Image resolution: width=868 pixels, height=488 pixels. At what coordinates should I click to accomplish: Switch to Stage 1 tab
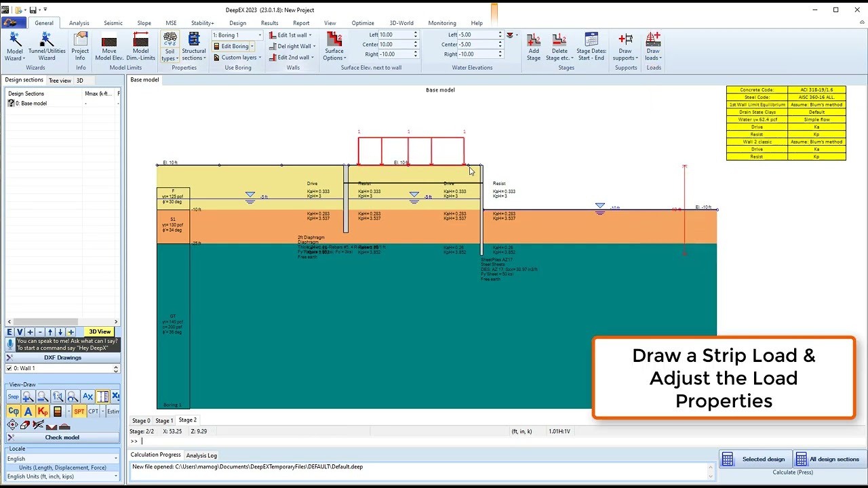(x=163, y=421)
